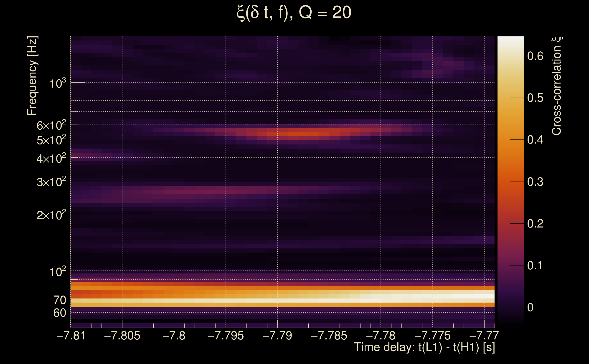Click the 10³ frequency tick label
This screenshot has height=364, width=589.
pyautogui.click(x=58, y=83)
